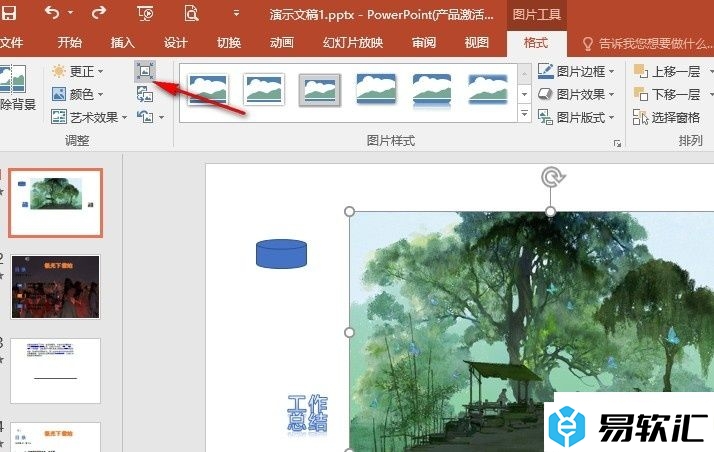Open the 图片边框 picture border dropdown
This screenshot has width=714, height=452.
pyautogui.click(x=576, y=71)
